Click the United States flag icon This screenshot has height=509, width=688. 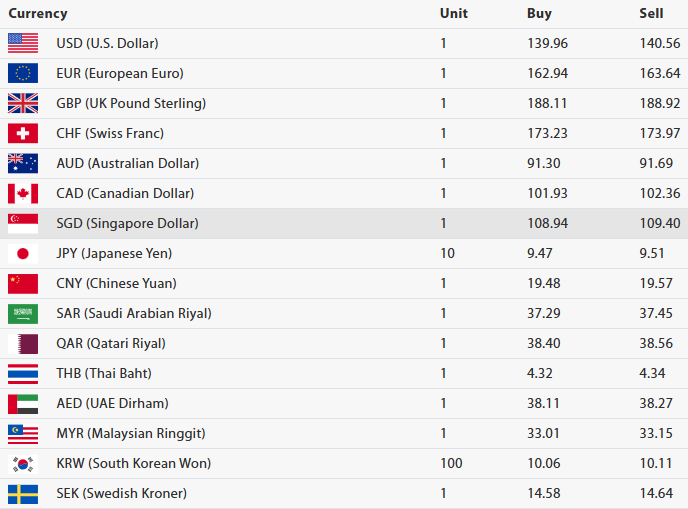click(x=23, y=43)
